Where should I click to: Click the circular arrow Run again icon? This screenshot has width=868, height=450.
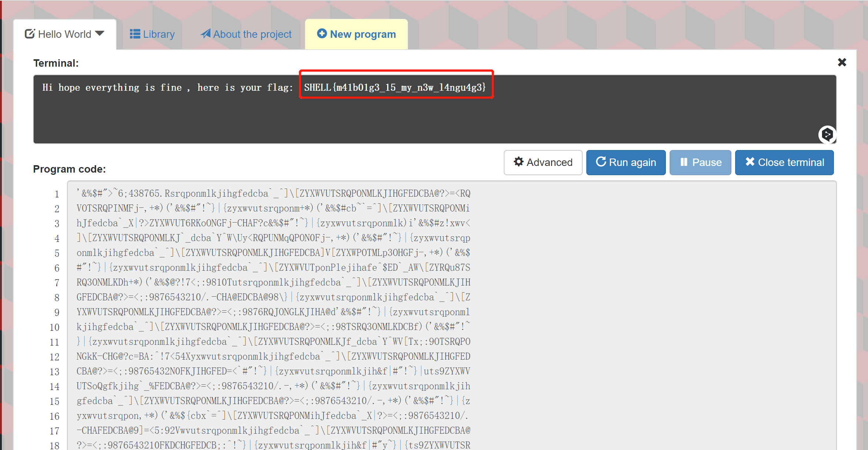[x=601, y=162]
